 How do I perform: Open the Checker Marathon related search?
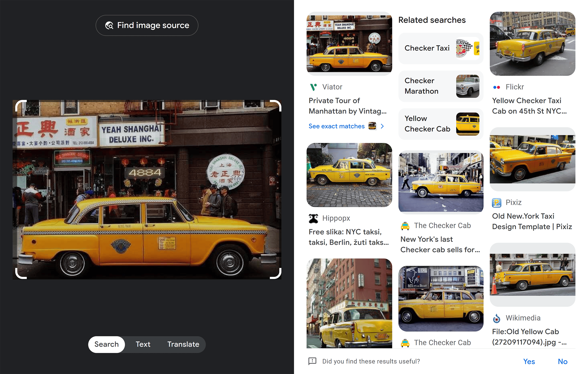pyautogui.click(x=441, y=86)
